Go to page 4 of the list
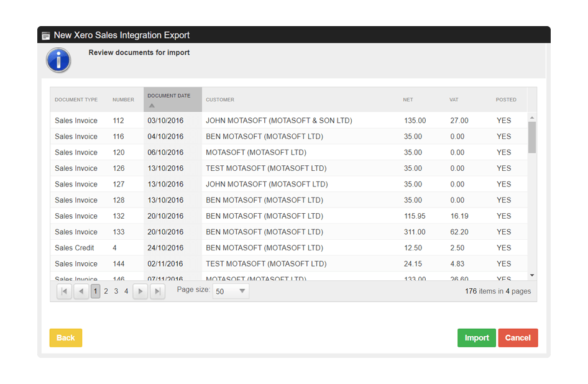This screenshot has height=384, width=588. 126,291
